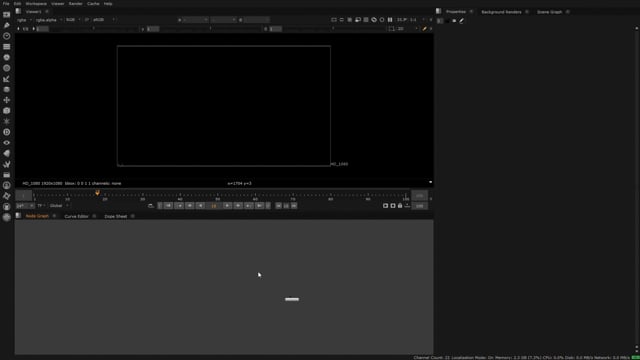Image resolution: width=640 pixels, height=360 pixels.
Task: Open the Workspace menu
Action: coord(36,4)
